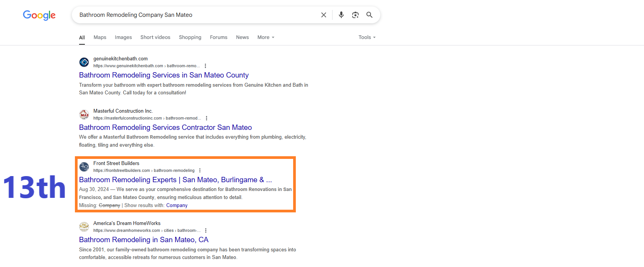This screenshot has height=267, width=644.
Task: Expand the More search filters dropdown
Action: 266,37
